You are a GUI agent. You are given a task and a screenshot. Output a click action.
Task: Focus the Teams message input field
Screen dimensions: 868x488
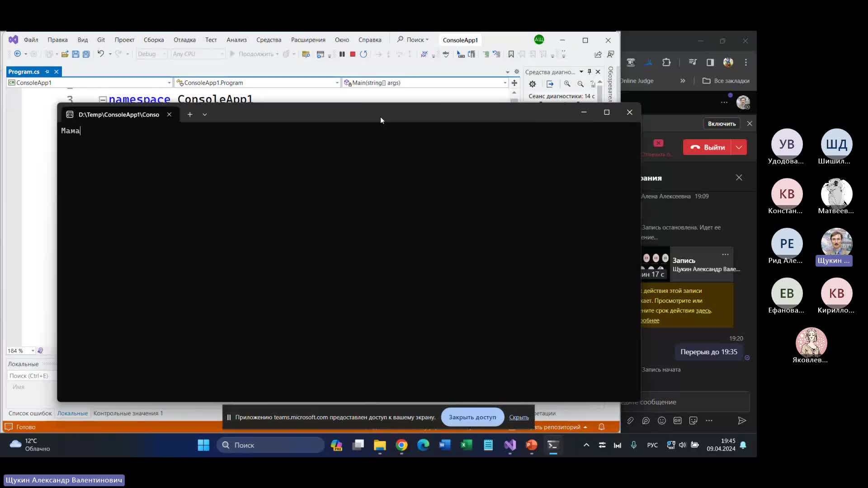[x=685, y=402]
